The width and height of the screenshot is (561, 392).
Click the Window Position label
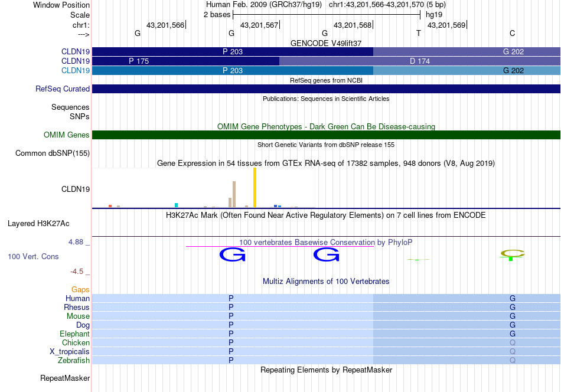[61, 5]
